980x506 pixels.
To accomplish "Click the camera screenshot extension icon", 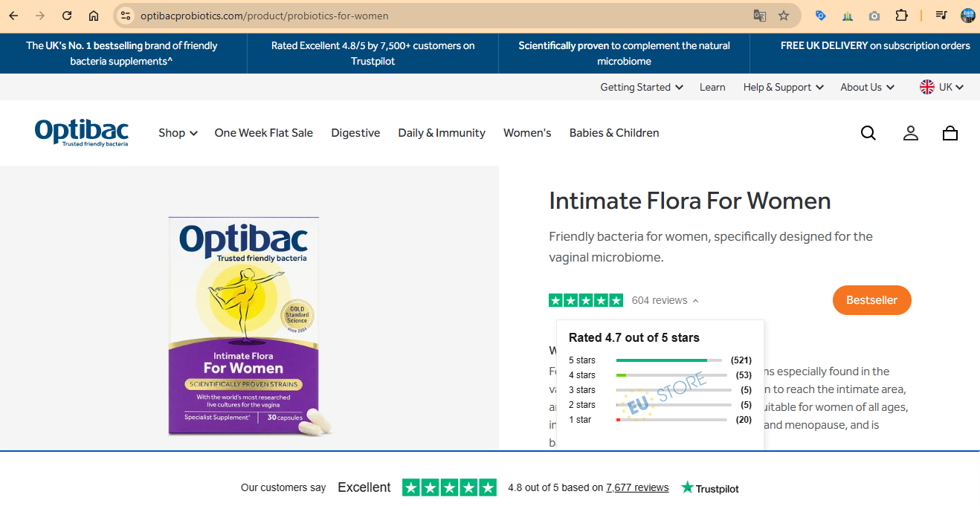I will point(874,16).
